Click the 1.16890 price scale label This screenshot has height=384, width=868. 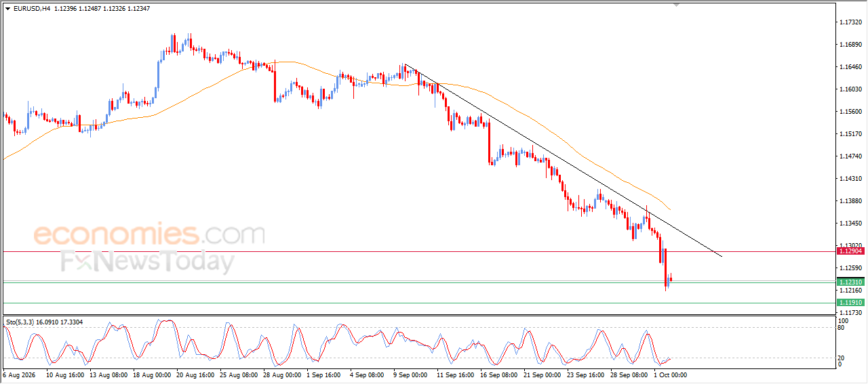point(850,45)
